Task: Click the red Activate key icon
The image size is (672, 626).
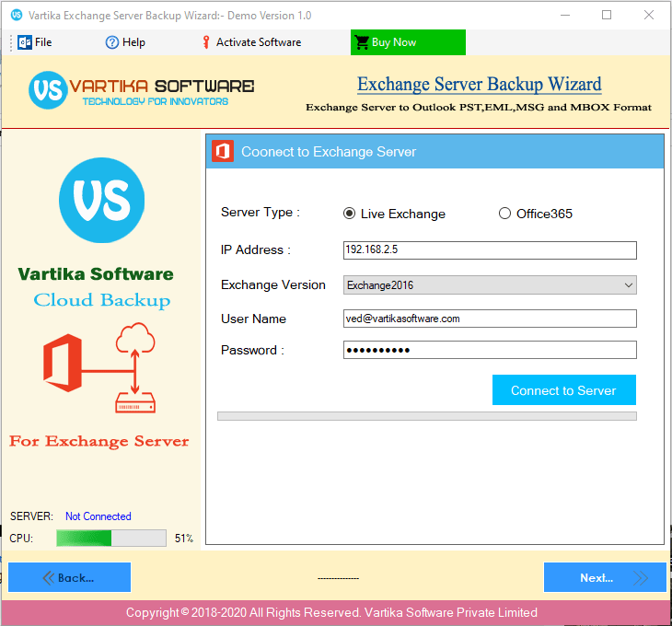Action: pos(206,42)
